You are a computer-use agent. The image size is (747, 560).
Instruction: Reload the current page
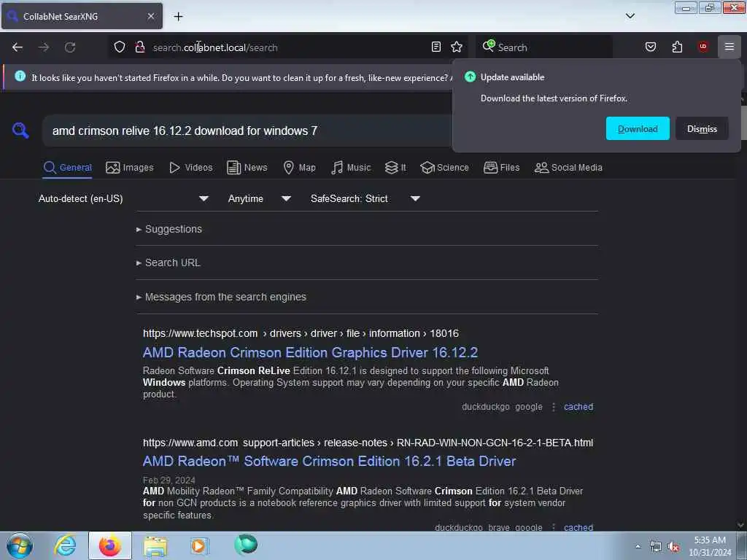pyautogui.click(x=70, y=47)
